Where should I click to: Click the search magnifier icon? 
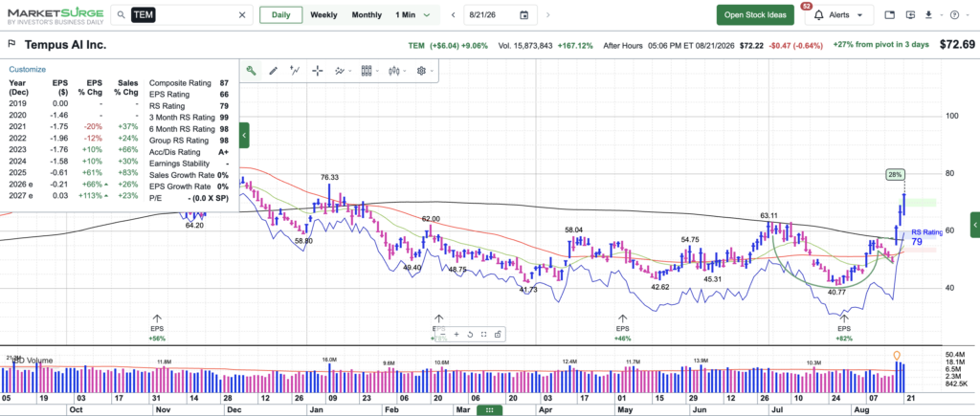(x=122, y=15)
